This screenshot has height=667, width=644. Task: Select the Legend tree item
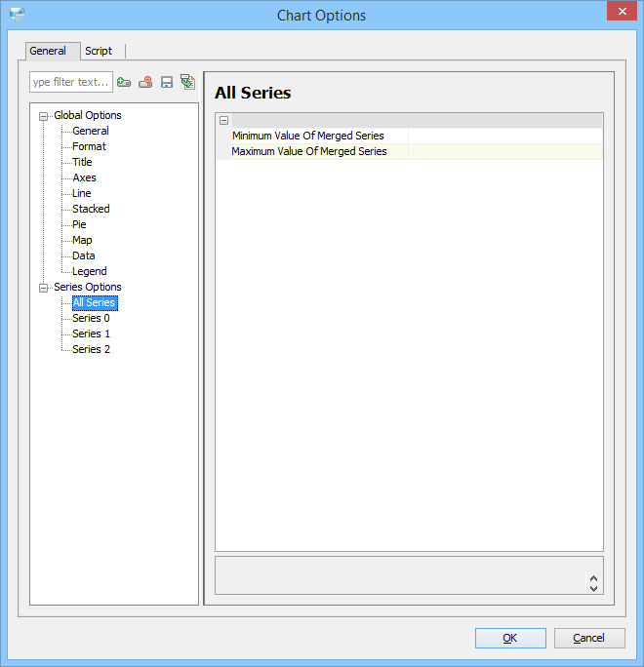pyautogui.click(x=90, y=271)
